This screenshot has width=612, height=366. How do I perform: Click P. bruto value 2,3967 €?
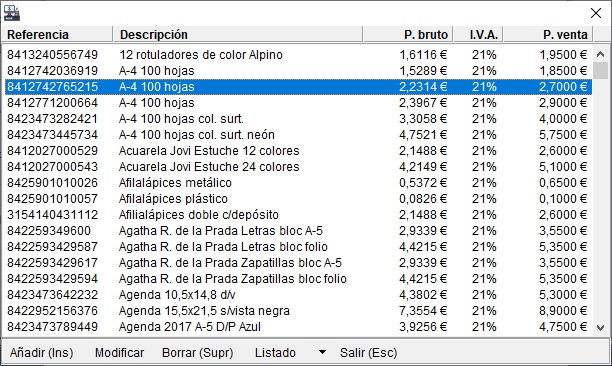coord(423,103)
